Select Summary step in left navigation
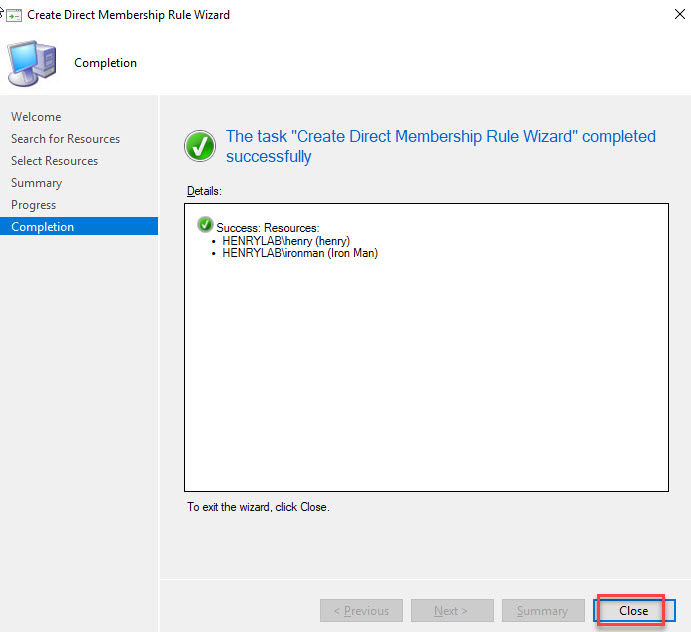This screenshot has width=691, height=632. point(36,183)
